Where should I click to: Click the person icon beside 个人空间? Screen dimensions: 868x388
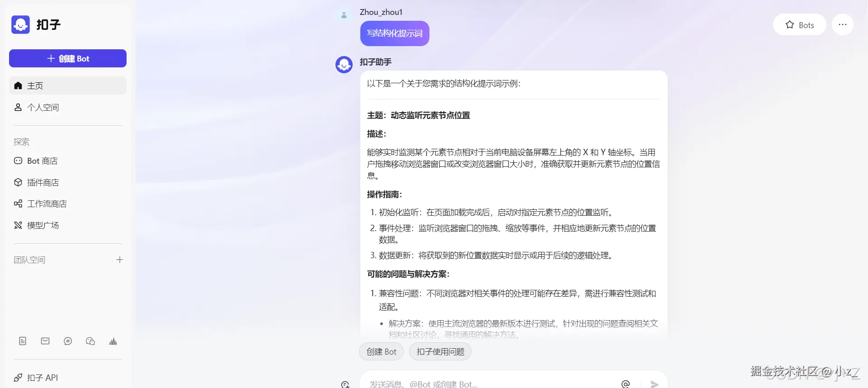click(x=18, y=107)
